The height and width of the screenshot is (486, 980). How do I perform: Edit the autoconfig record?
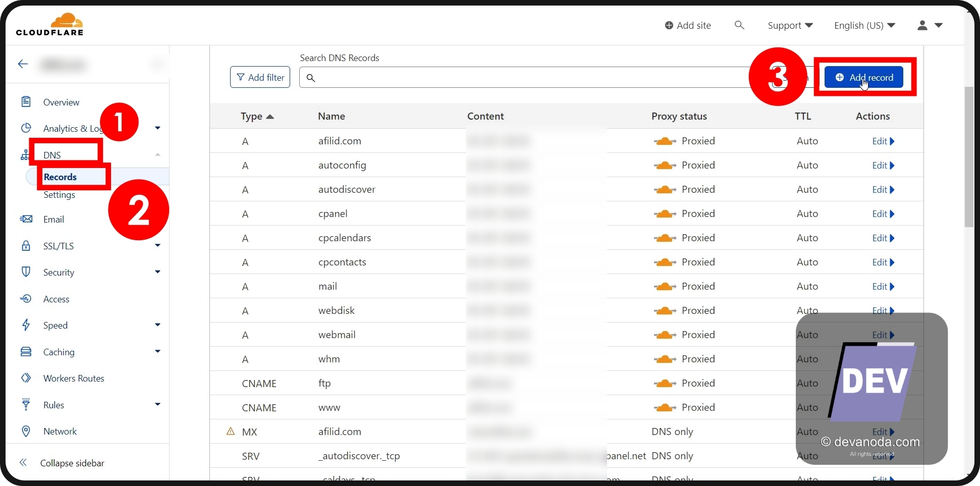point(883,166)
